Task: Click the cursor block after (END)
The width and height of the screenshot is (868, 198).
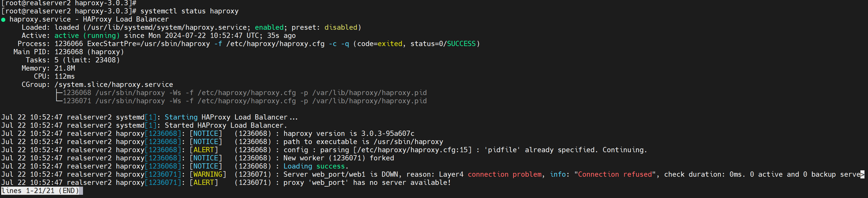Action: click(x=81, y=191)
